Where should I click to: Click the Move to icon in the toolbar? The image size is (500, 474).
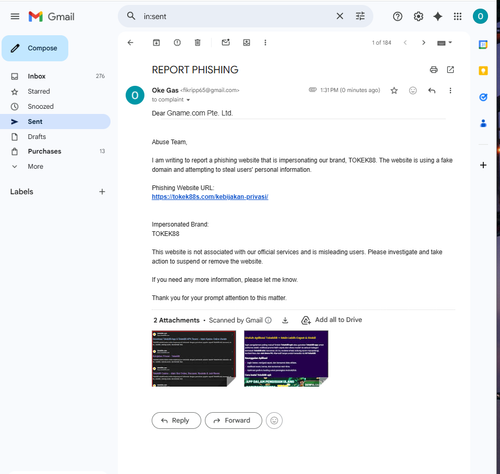246,43
